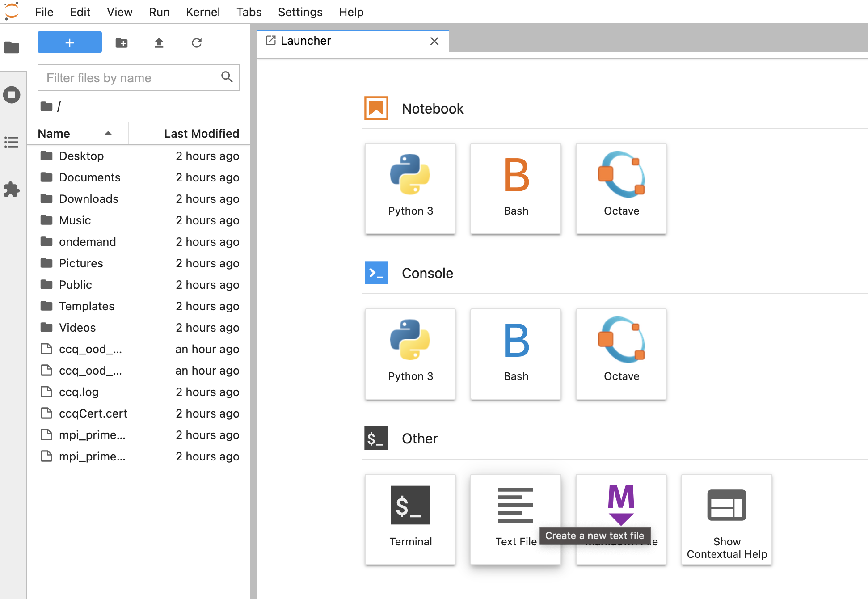Open the File menu
This screenshot has height=599, width=868.
[44, 12]
